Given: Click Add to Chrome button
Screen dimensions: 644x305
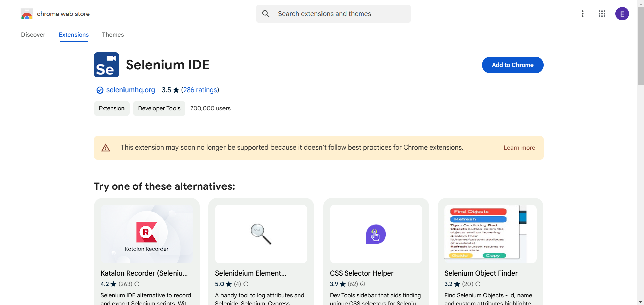Looking at the screenshot, I should (512, 65).
